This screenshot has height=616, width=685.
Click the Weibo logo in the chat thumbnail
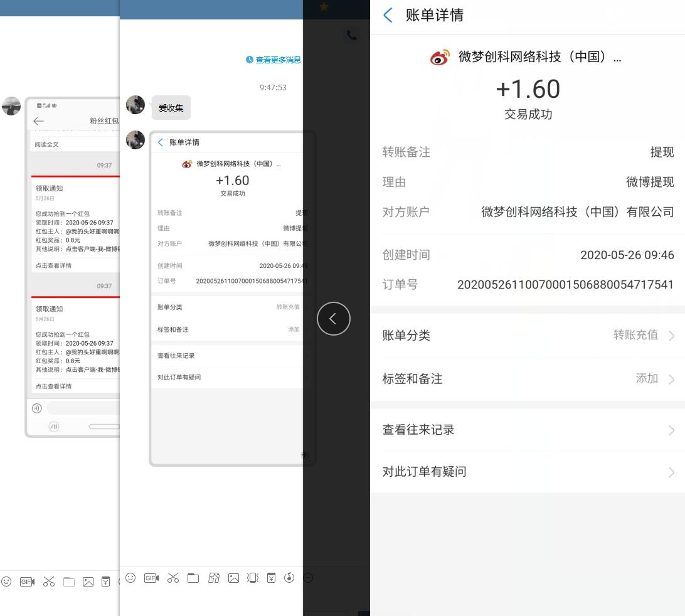coord(187,164)
